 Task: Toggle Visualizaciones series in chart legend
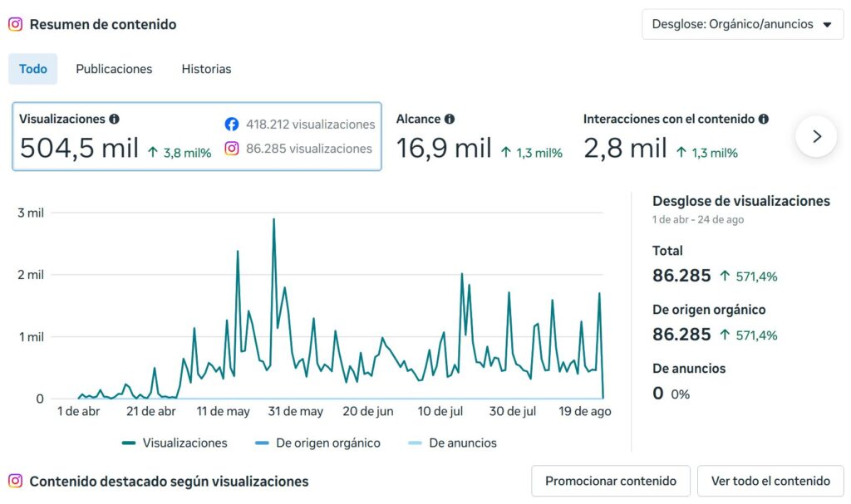[x=175, y=443]
